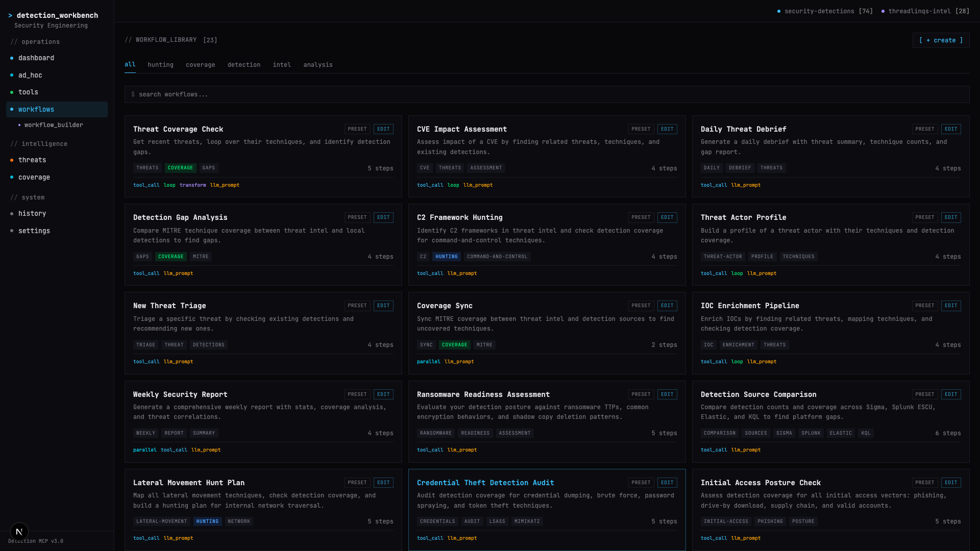Open the Threat Coverage Check card title
This screenshot has height=551, width=980.
pos(178,129)
